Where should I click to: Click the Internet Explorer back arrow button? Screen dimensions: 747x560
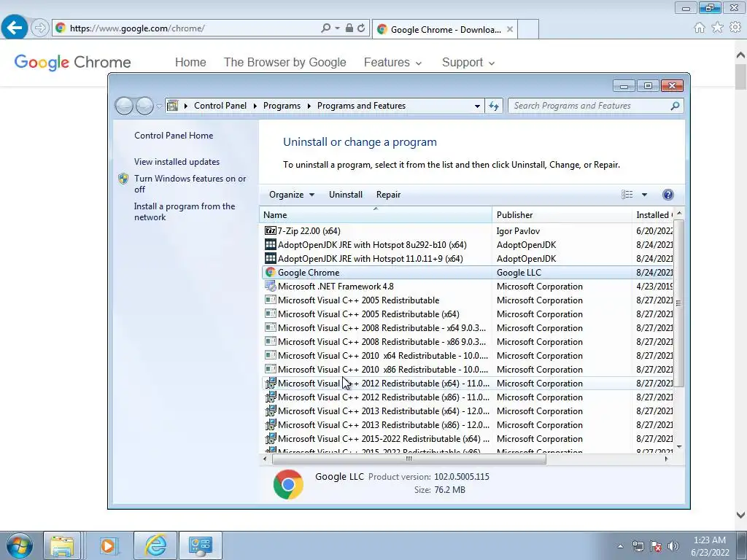15,28
